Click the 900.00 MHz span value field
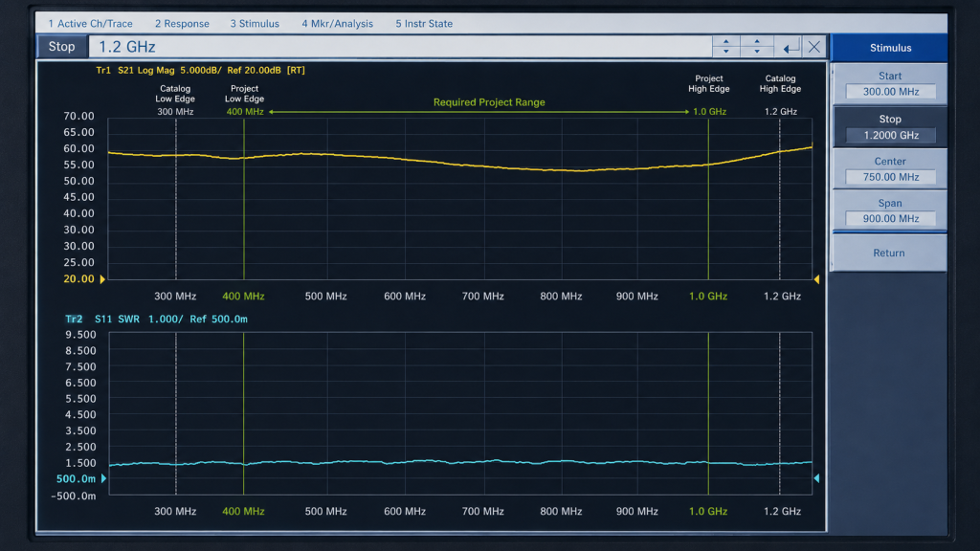The image size is (980, 551). tap(891, 219)
